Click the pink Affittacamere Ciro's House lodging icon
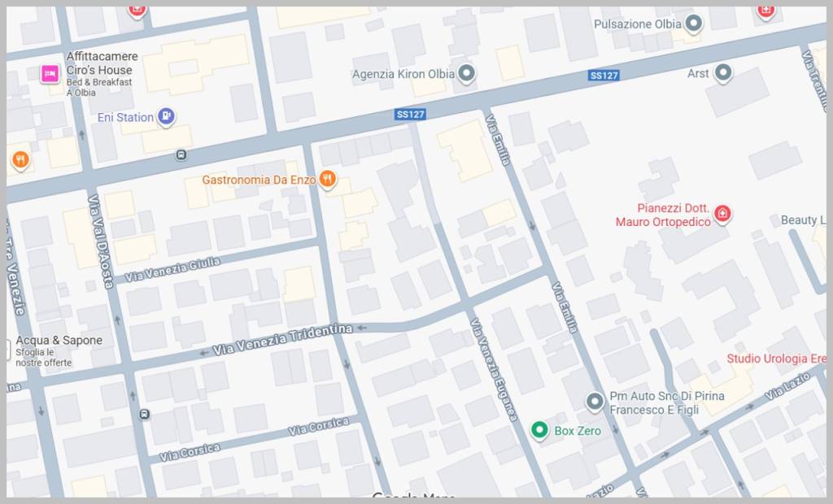The width and height of the screenshot is (833, 504). (x=50, y=73)
